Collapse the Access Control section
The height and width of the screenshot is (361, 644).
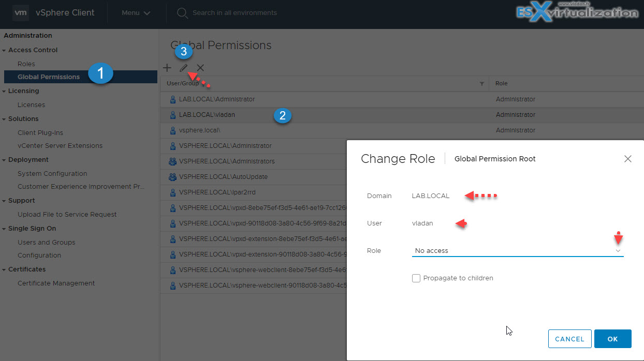click(4, 50)
